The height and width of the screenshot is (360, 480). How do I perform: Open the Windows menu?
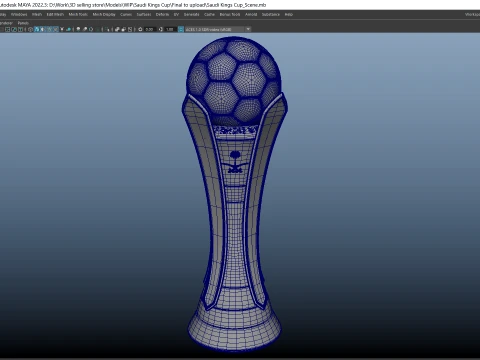click(19, 14)
